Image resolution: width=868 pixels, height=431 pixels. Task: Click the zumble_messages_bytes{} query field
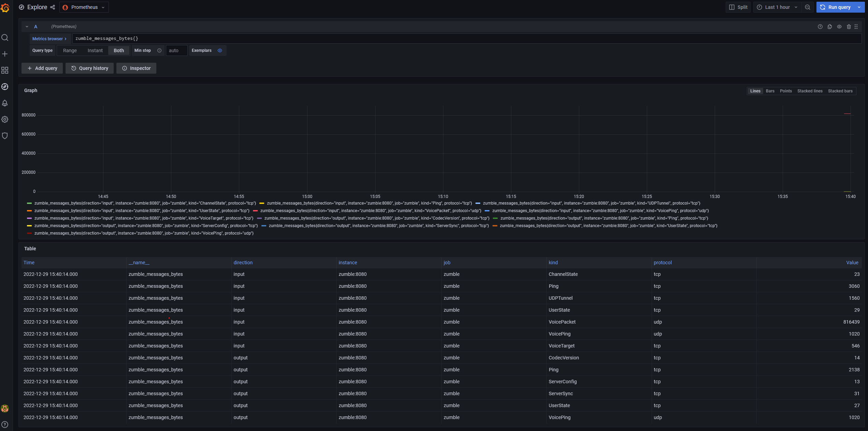coord(467,39)
